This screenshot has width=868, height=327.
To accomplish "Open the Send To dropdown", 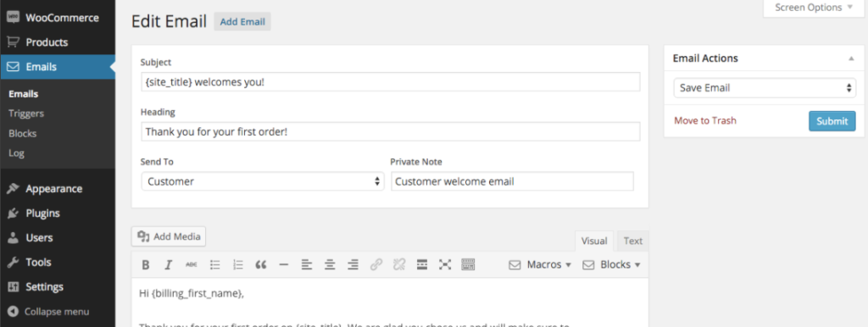I will coord(263,181).
